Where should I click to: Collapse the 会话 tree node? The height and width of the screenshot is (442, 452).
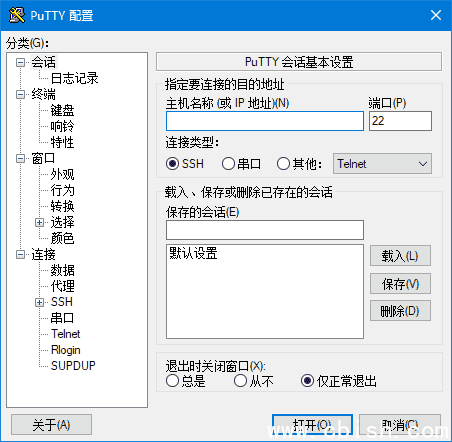[21, 62]
